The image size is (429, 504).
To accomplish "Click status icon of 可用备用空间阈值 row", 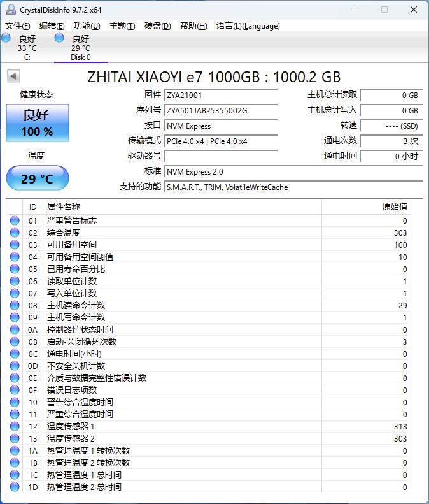I will tap(15, 257).
